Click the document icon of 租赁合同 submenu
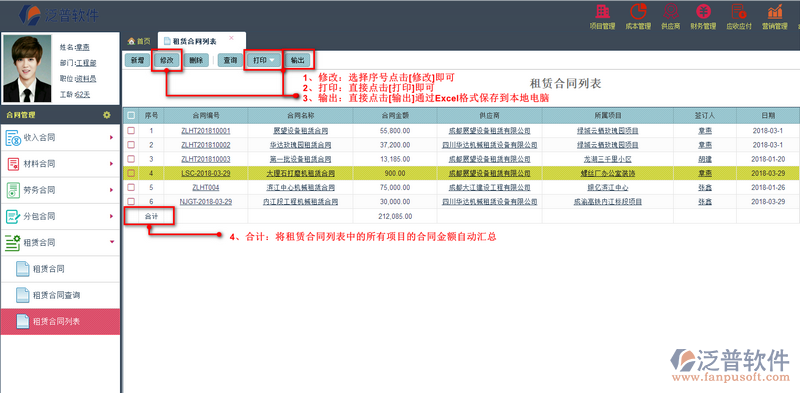This screenshot has height=393, width=800. click(22, 268)
